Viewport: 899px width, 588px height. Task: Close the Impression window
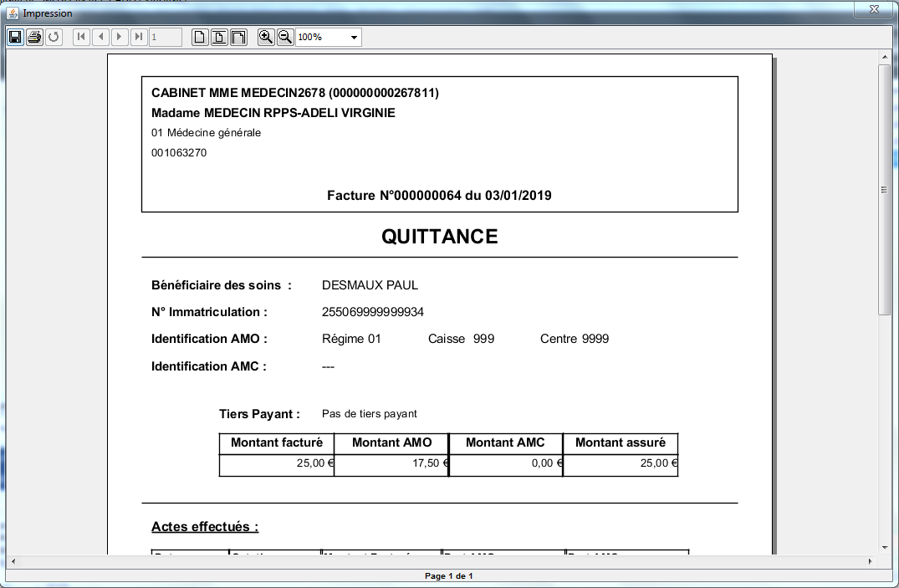coord(873,8)
